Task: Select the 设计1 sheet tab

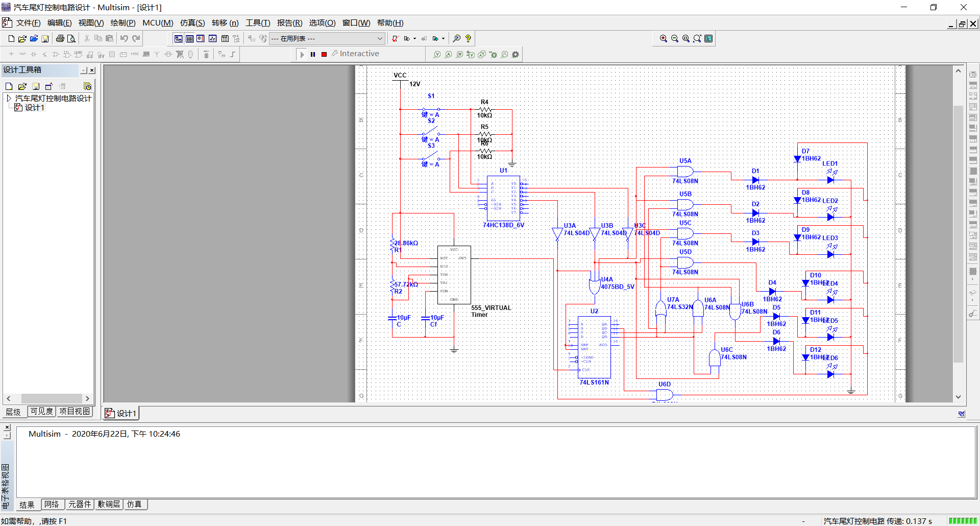Action: coord(121,413)
